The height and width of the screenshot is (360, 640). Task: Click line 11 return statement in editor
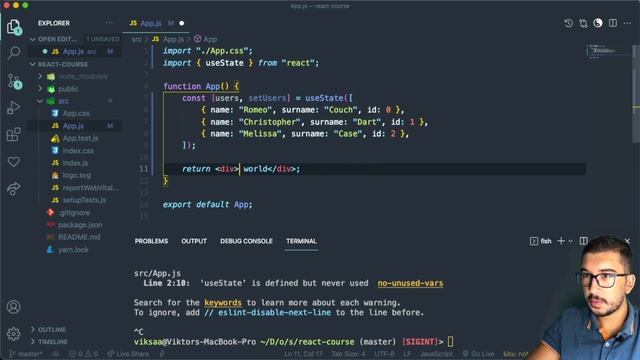coord(241,169)
